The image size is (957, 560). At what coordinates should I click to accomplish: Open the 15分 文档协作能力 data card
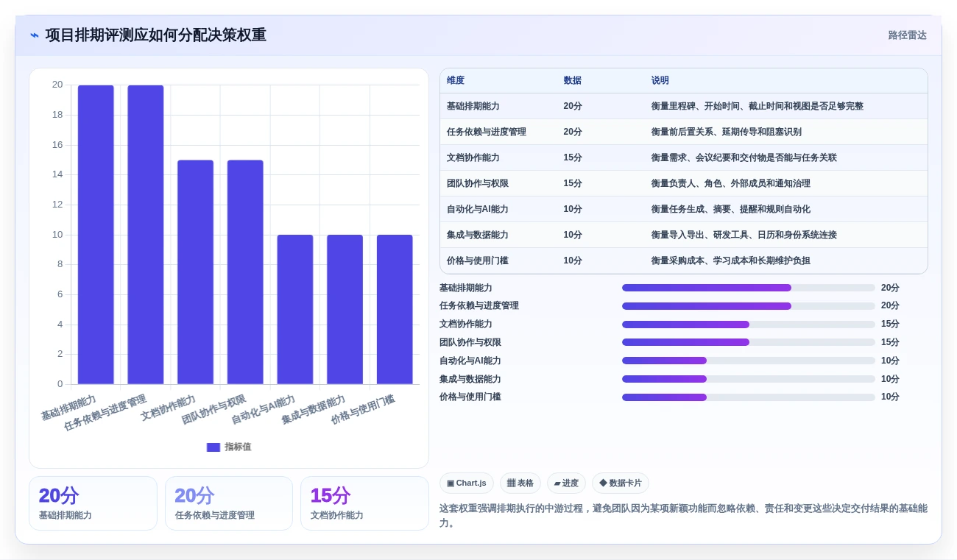364,503
